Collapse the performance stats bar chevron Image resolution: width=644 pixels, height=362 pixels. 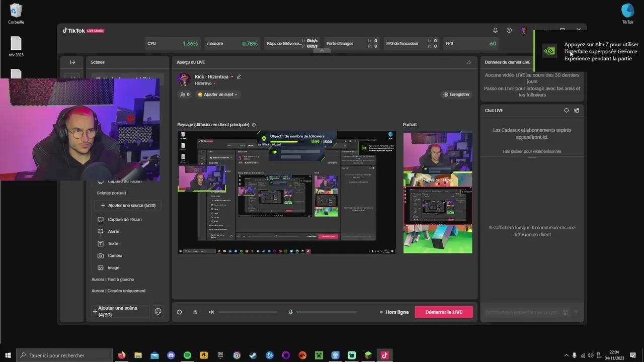coord(322,50)
